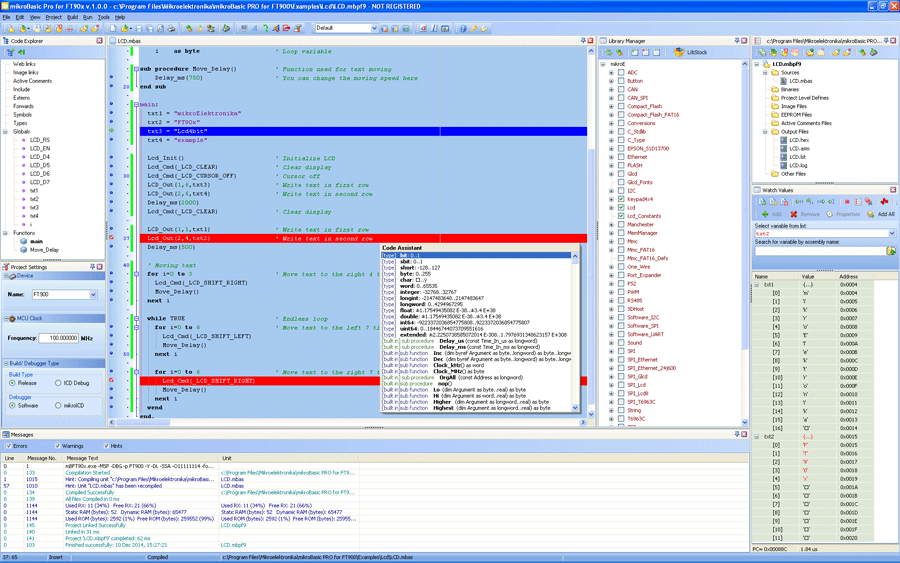Image resolution: width=900 pixels, height=563 pixels.
Task: Select the Release build type radio
Action: [x=12, y=383]
